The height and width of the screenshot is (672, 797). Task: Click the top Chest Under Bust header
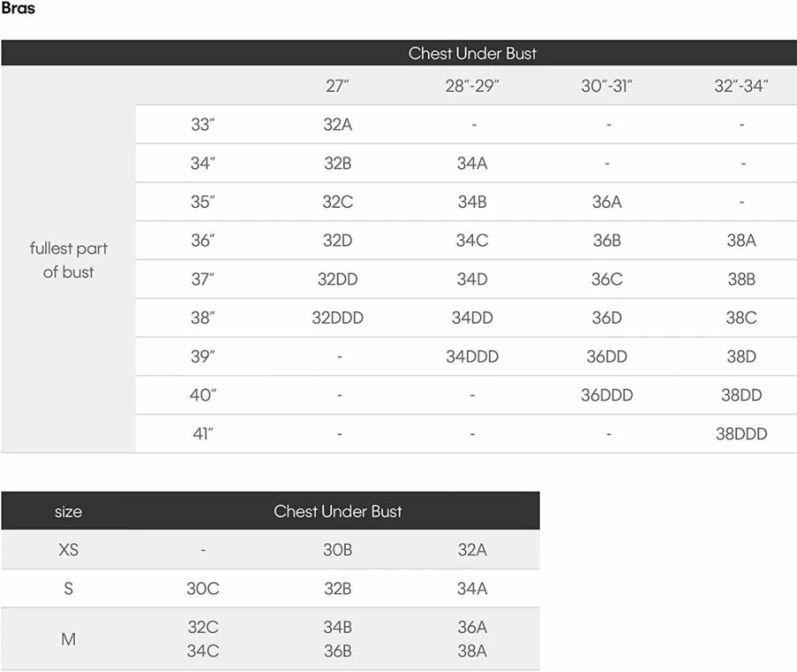point(472,53)
